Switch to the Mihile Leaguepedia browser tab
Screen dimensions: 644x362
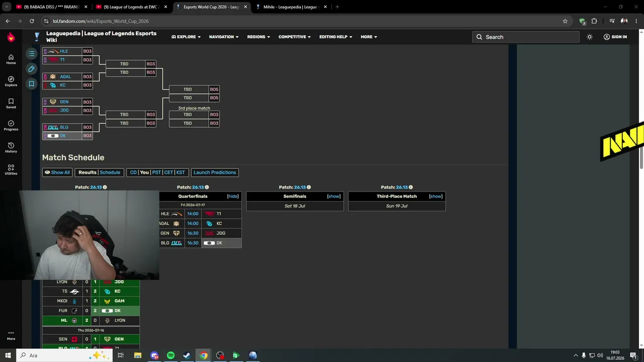[290, 7]
